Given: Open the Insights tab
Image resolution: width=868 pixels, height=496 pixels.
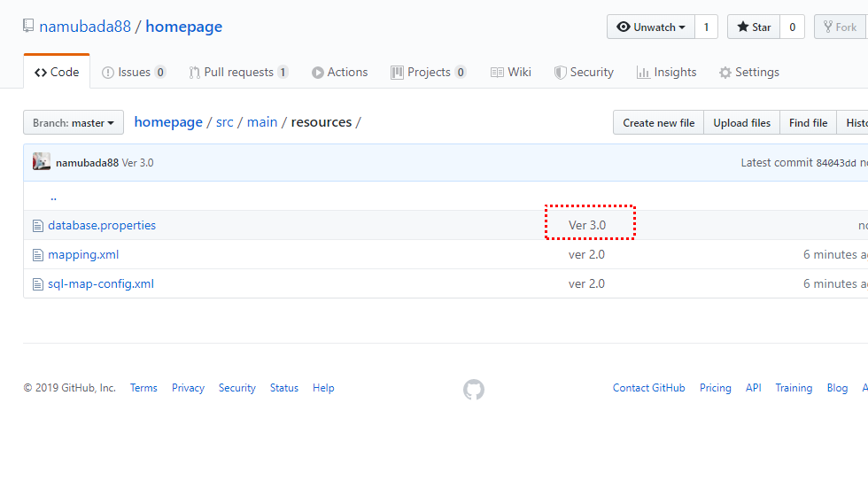Looking at the screenshot, I should (x=666, y=72).
